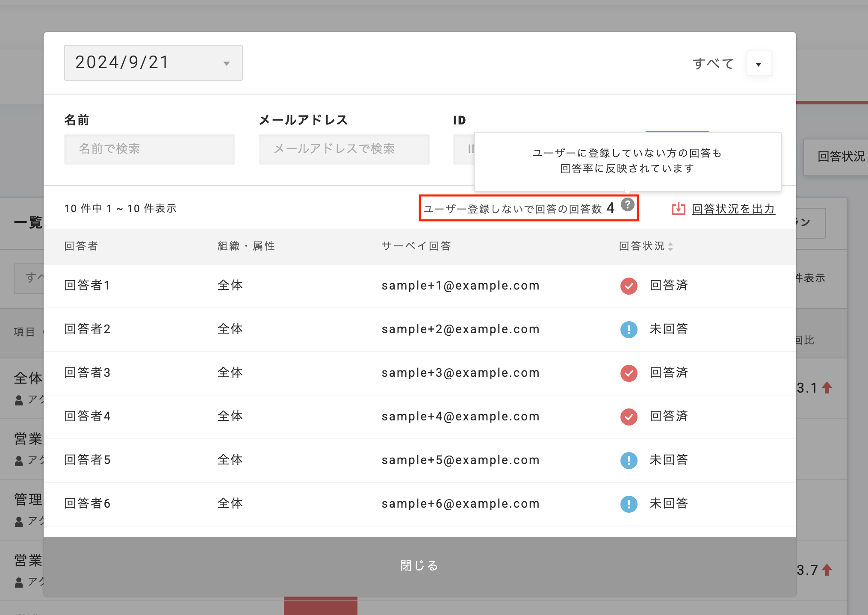Click the サーベイ回答 column header
This screenshot has width=868, height=615.
click(416, 246)
